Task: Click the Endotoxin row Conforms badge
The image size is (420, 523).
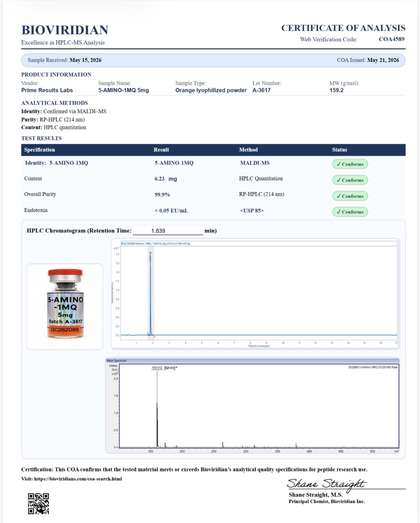Action: (350, 212)
